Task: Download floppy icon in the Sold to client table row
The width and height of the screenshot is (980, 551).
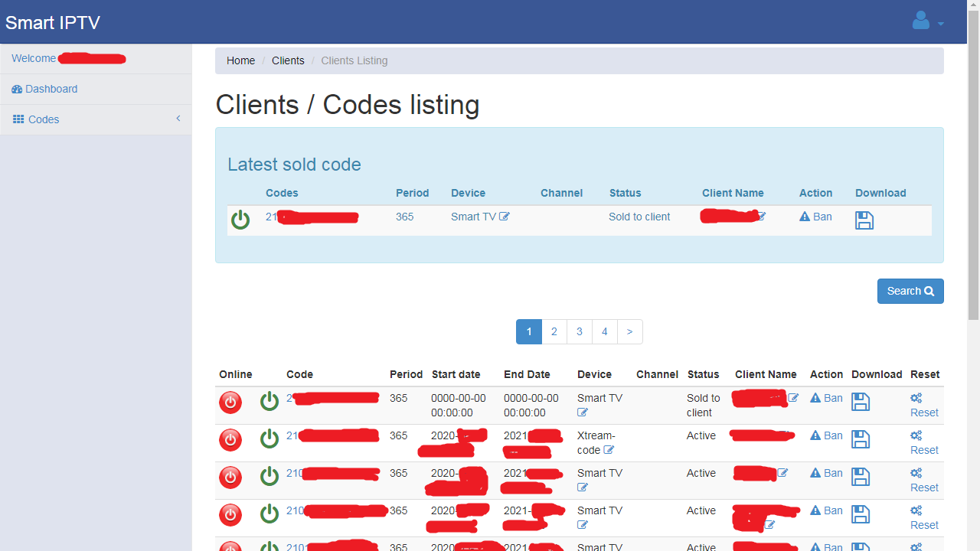Action: (x=861, y=402)
